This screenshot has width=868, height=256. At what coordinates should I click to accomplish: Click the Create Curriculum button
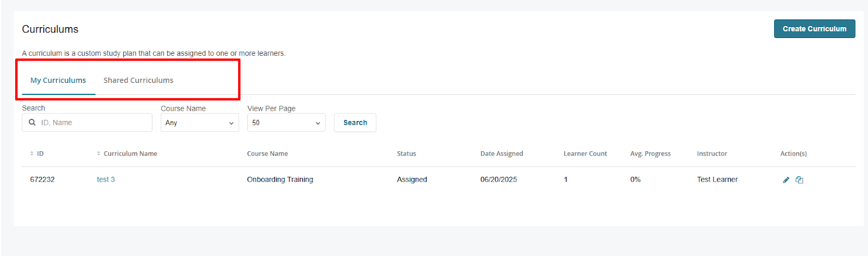click(814, 29)
